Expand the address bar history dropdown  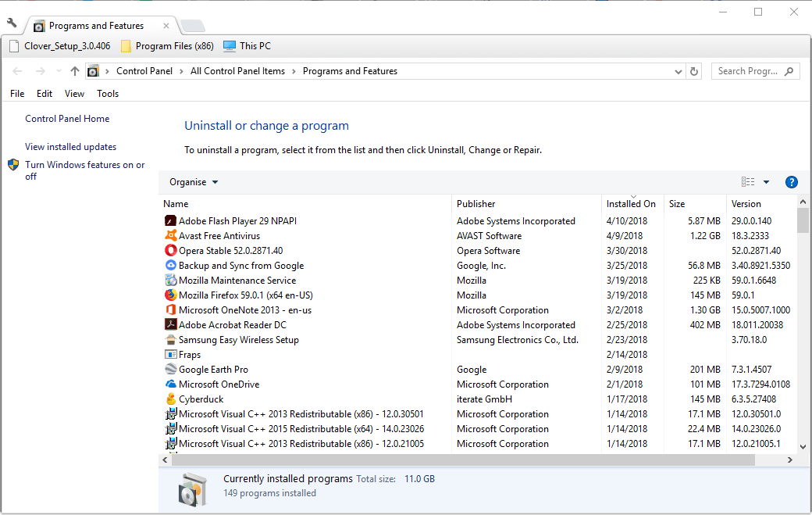[678, 71]
